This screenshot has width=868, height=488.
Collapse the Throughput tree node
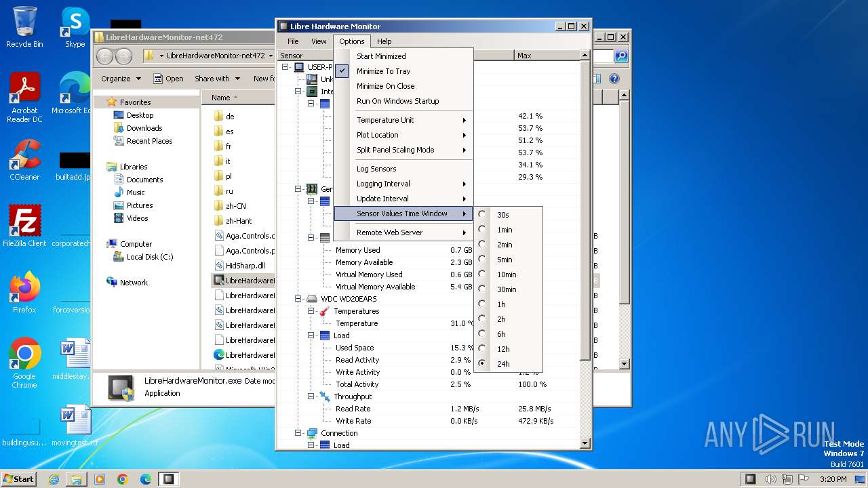point(311,396)
